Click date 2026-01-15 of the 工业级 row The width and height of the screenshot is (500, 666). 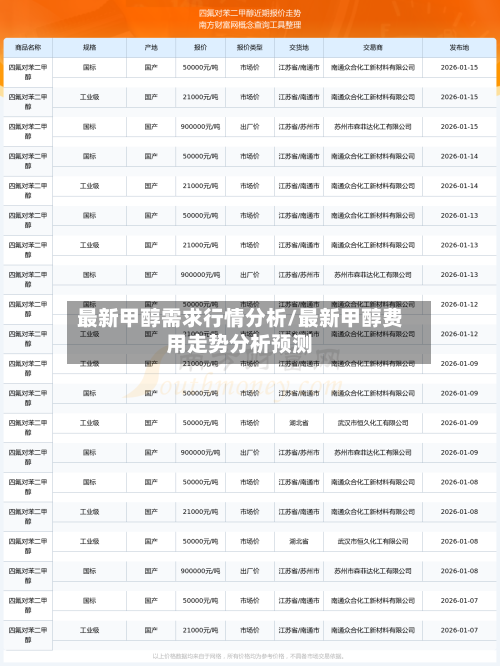(459, 97)
